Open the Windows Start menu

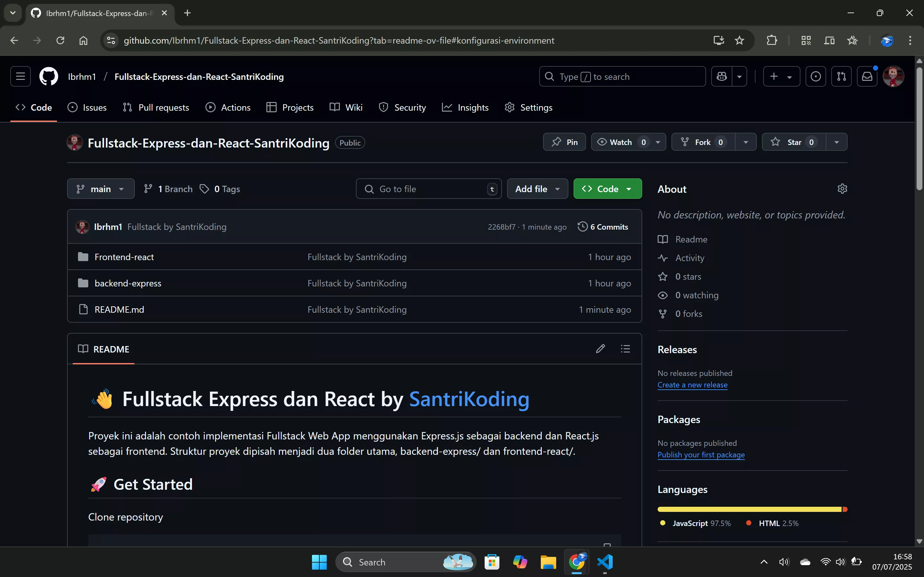pyautogui.click(x=319, y=562)
